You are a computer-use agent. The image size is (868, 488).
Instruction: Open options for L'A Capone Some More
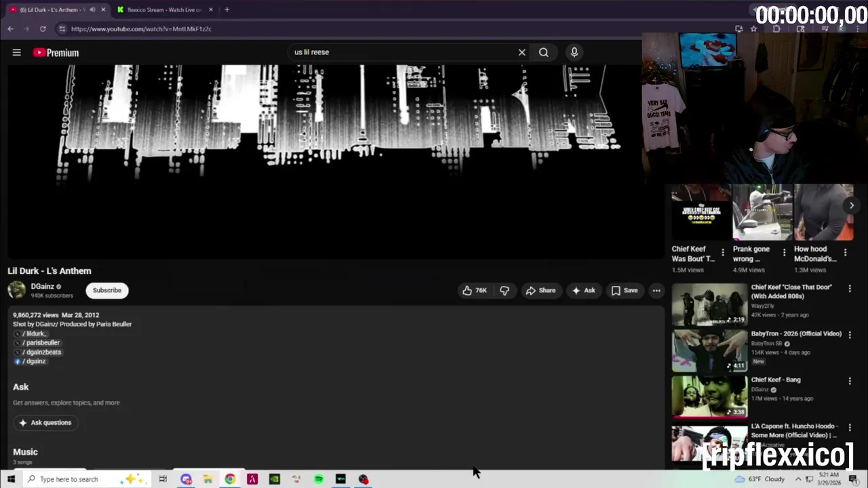850,428
